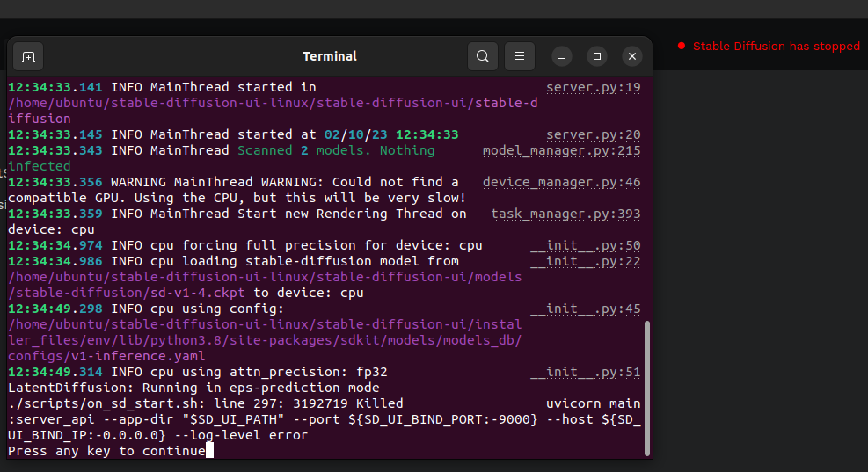This screenshot has height=472, width=868.
Task: Click the terminal vertical scrollbar
Action: click(646, 388)
